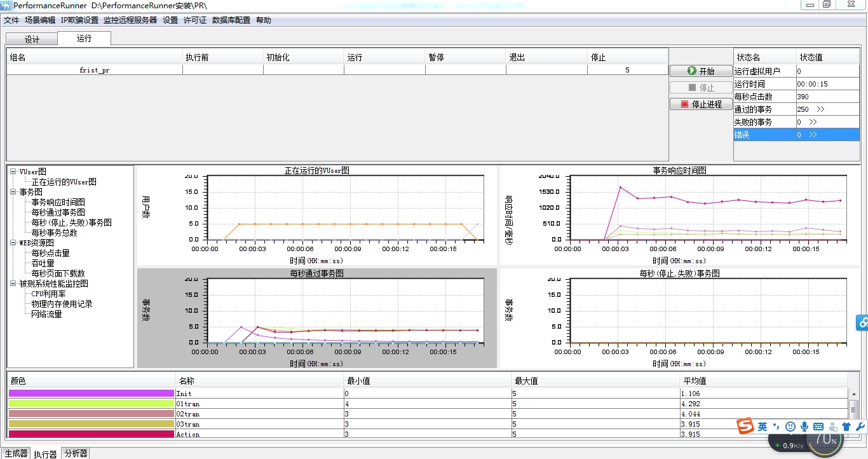Open the 帮助 menu
This screenshot has height=459, width=868.
click(264, 20)
